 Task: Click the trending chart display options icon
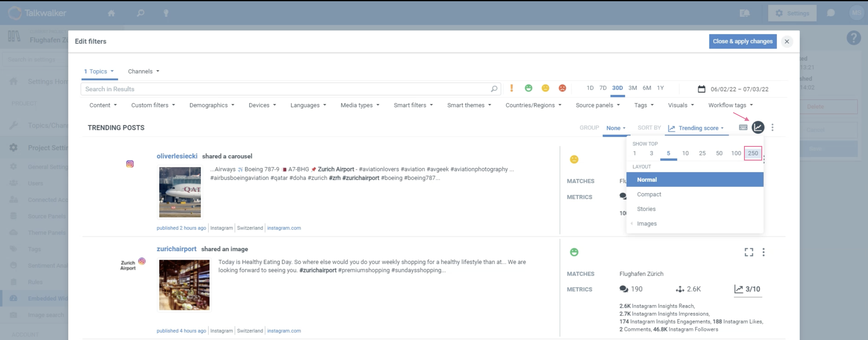(x=758, y=127)
